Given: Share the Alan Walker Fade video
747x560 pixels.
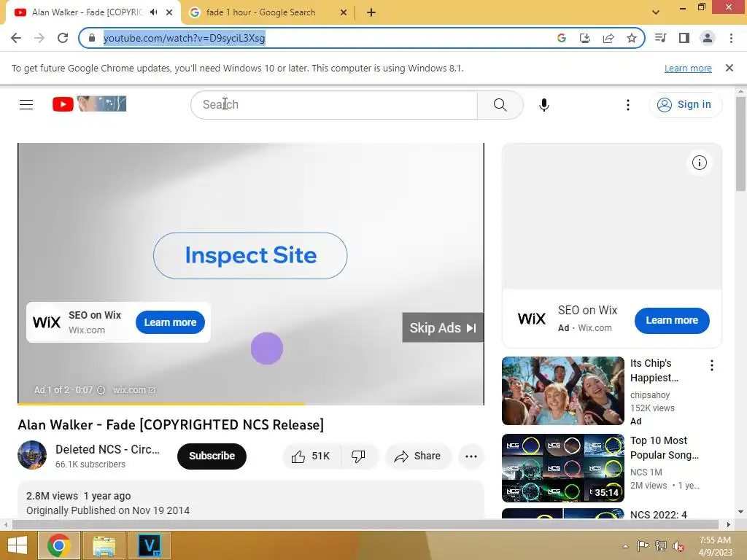Looking at the screenshot, I should 417,456.
